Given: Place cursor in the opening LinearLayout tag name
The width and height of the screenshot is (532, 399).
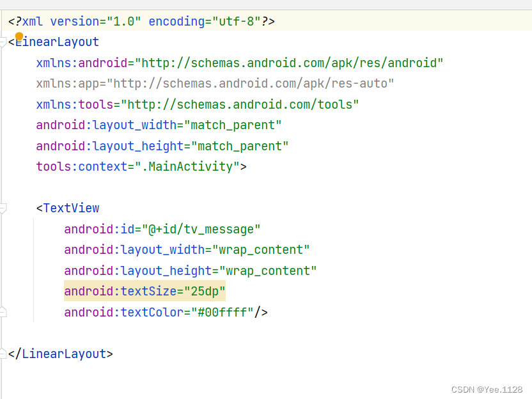Looking at the screenshot, I should (57, 42).
